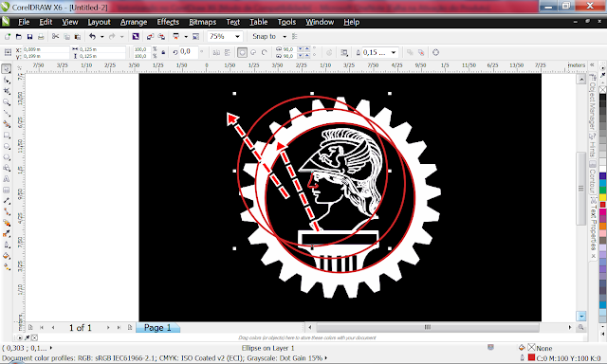Screen dimensions: 607x364
Task: Select the Pick tool in toolbox
Action: pyautogui.click(x=7, y=69)
